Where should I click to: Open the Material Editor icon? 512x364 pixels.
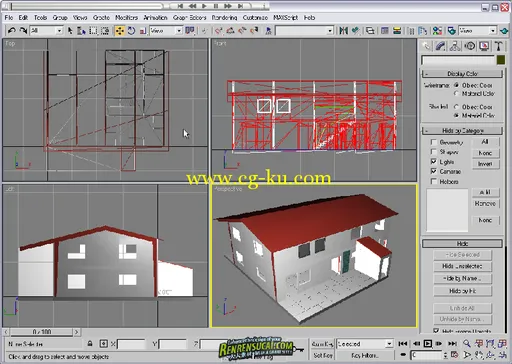[437, 31]
